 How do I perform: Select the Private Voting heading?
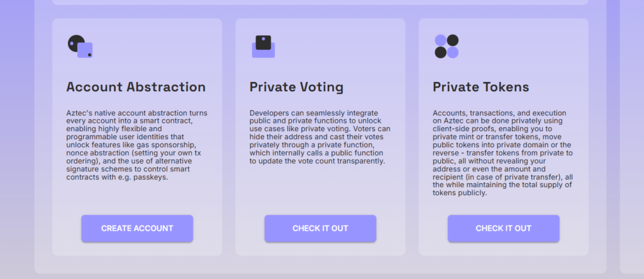297,87
